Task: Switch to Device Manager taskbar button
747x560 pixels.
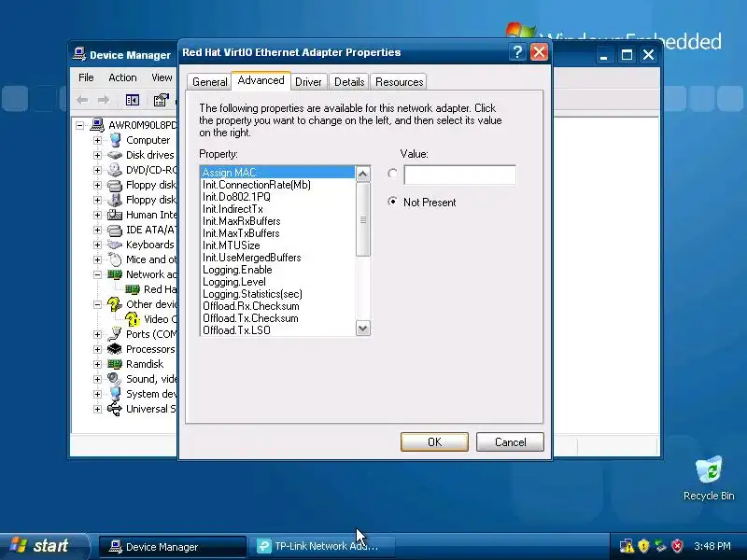Action: 173,547
